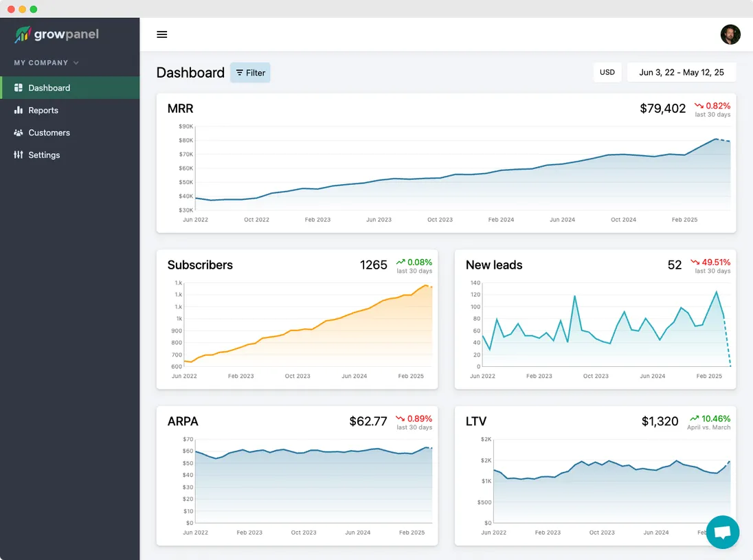
Task: Open Reports via its bar chart icon
Action: 19,110
